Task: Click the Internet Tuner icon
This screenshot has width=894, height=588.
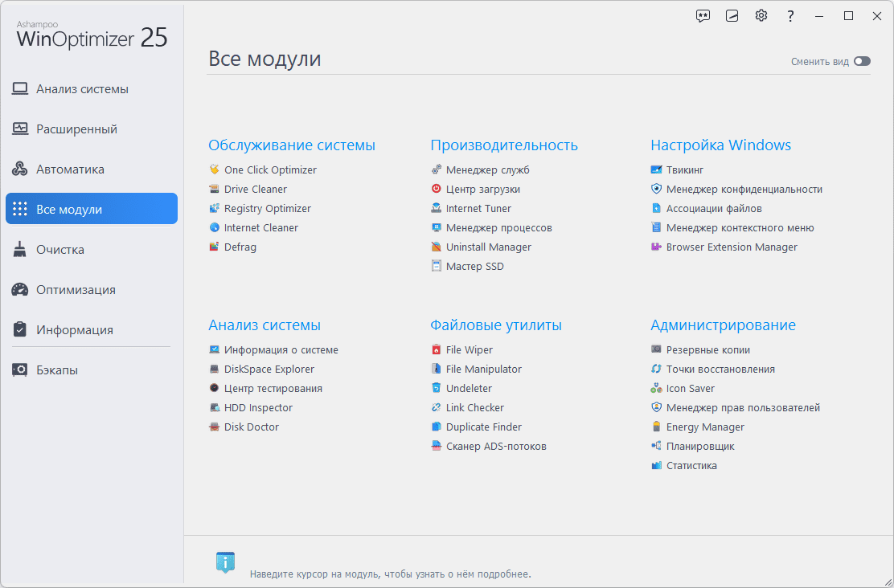Action: 437,209
